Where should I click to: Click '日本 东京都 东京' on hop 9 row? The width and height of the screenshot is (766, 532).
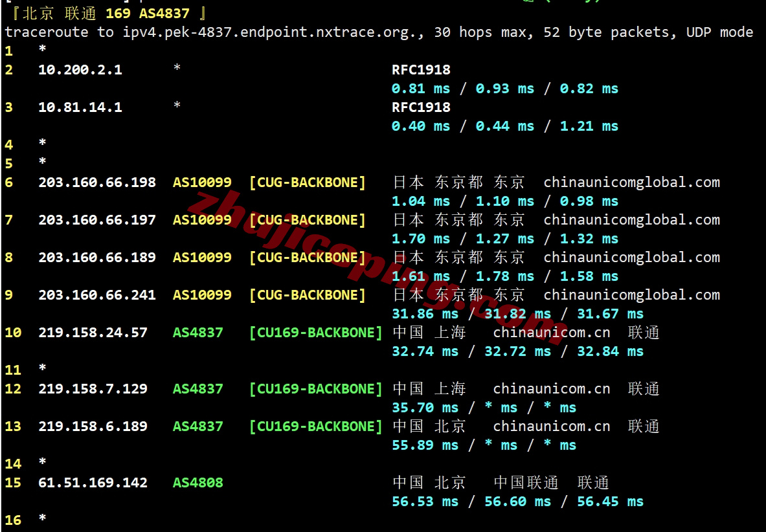tap(458, 295)
